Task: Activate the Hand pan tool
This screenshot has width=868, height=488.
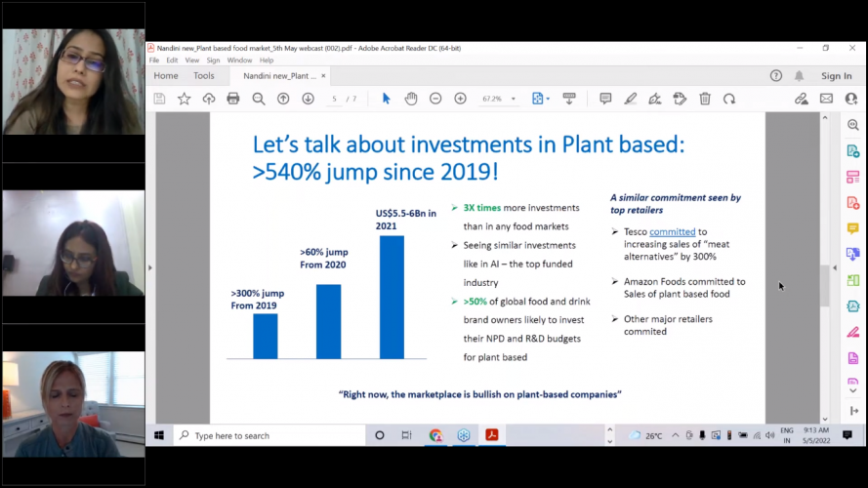Action: coord(411,99)
